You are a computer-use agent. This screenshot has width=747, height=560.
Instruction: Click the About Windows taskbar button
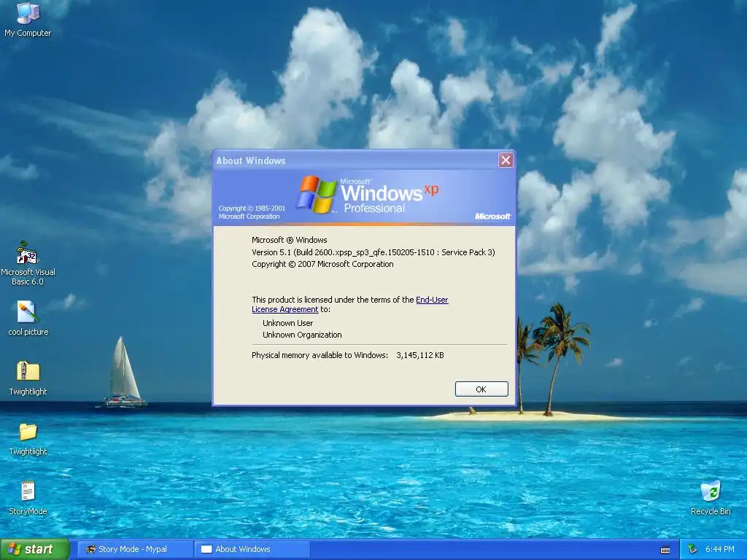(x=252, y=549)
